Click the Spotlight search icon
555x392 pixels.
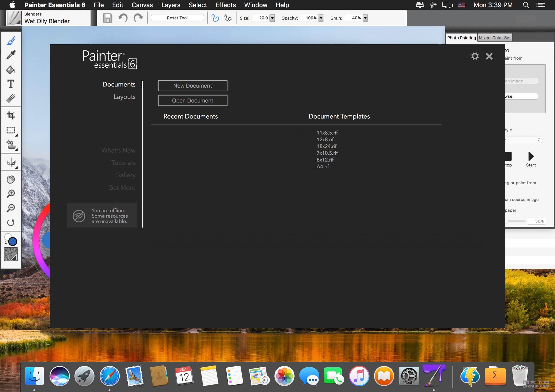coord(526,5)
